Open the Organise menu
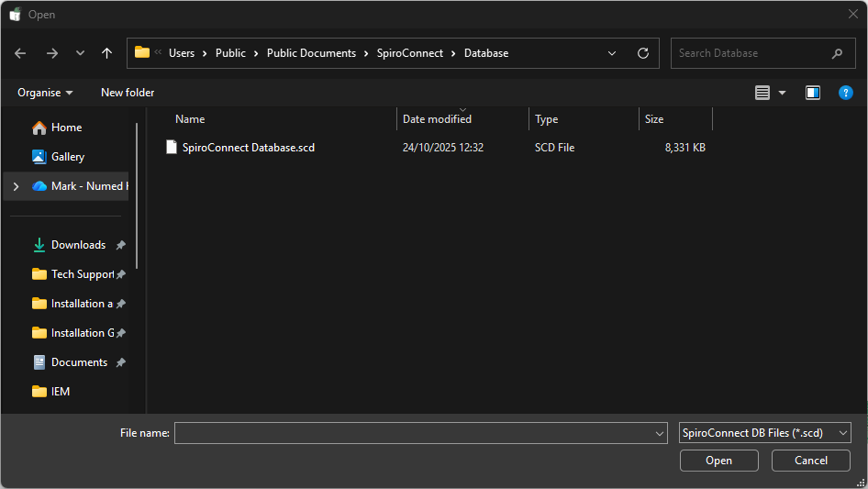The width and height of the screenshot is (868, 489). tap(45, 93)
